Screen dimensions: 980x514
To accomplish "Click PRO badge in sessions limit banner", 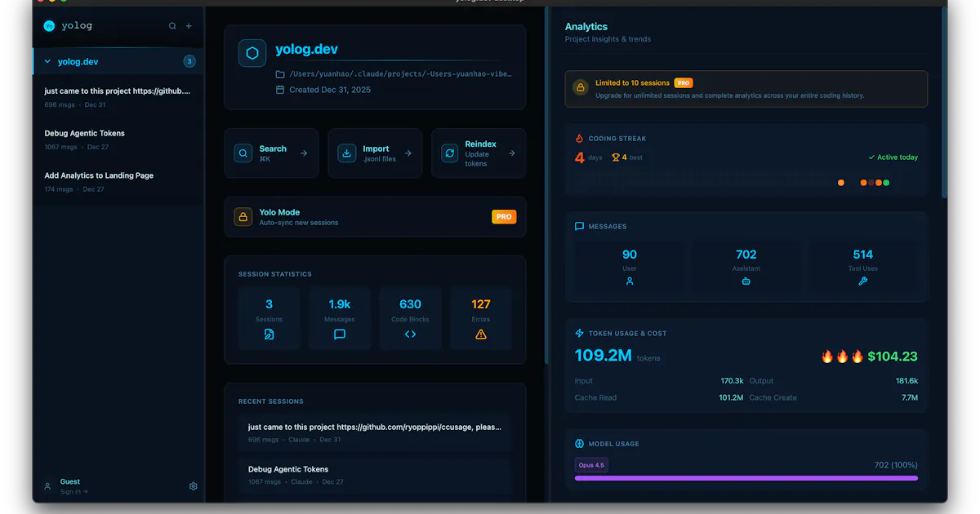I will click(x=684, y=83).
